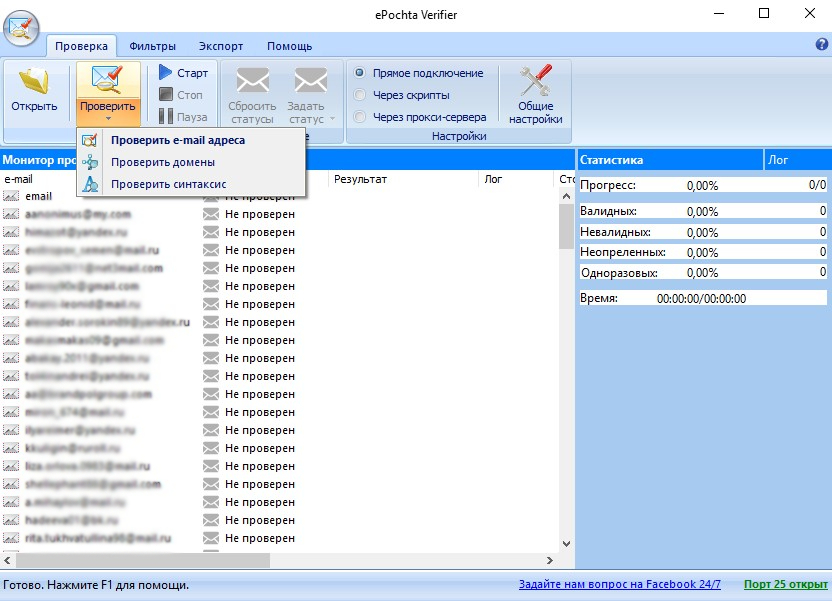Expand the Задать статус dropdown arrow
The image size is (832, 601).
[x=333, y=119]
